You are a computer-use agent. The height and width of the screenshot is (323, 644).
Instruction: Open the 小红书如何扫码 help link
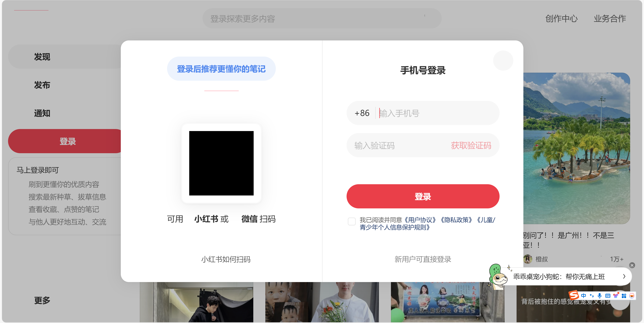tap(225, 259)
